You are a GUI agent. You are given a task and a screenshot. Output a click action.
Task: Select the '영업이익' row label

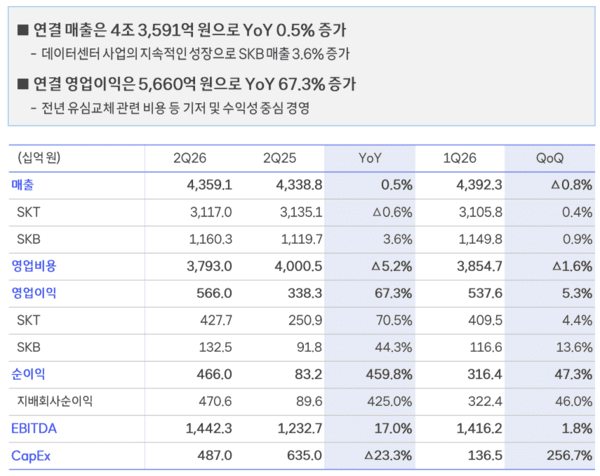coord(34,293)
